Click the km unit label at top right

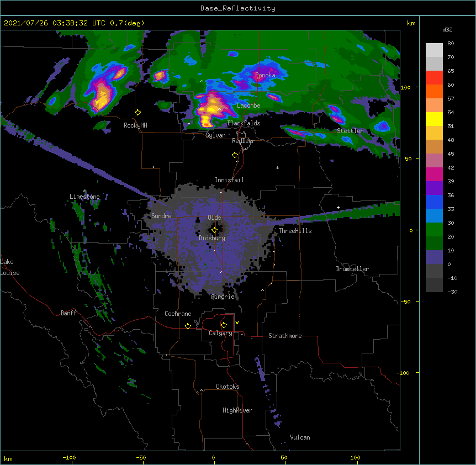411,23
